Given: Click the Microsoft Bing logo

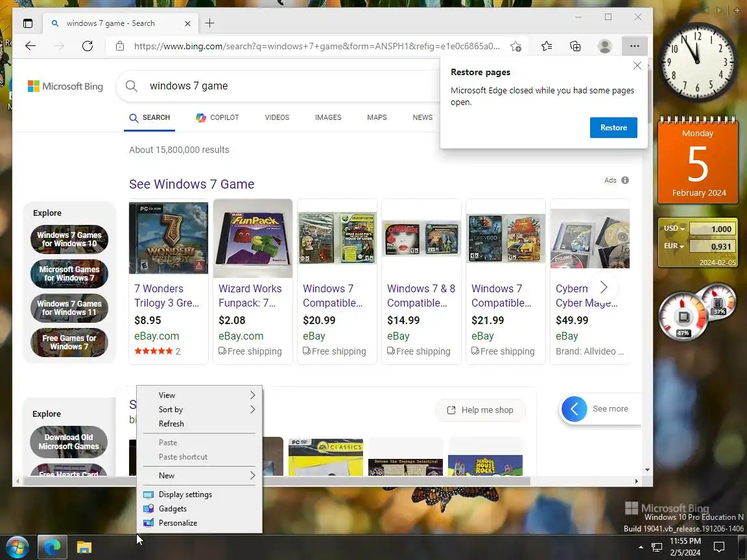Looking at the screenshot, I should [65, 86].
